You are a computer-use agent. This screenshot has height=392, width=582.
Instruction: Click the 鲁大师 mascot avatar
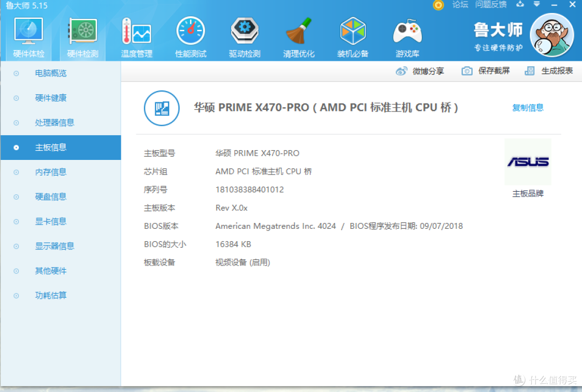point(552,35)
